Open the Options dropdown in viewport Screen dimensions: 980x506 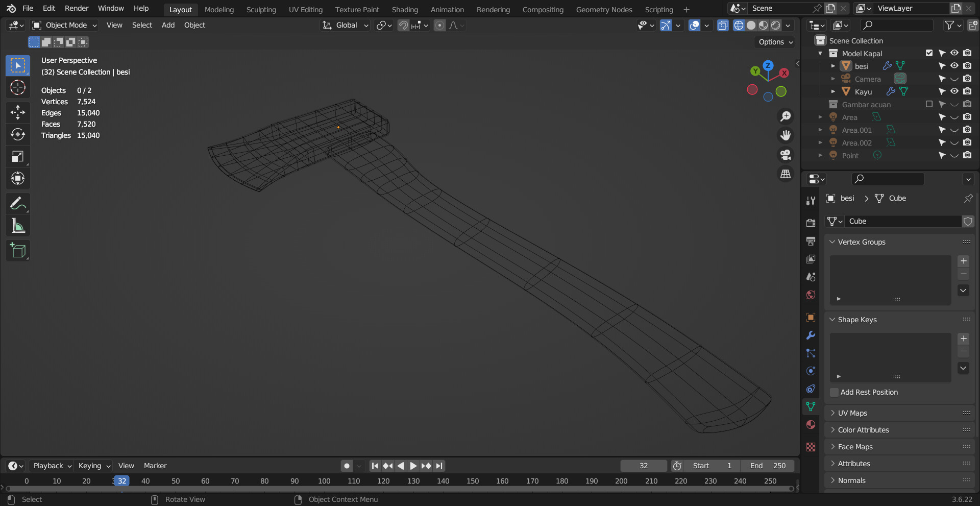(x=775, y=42)
